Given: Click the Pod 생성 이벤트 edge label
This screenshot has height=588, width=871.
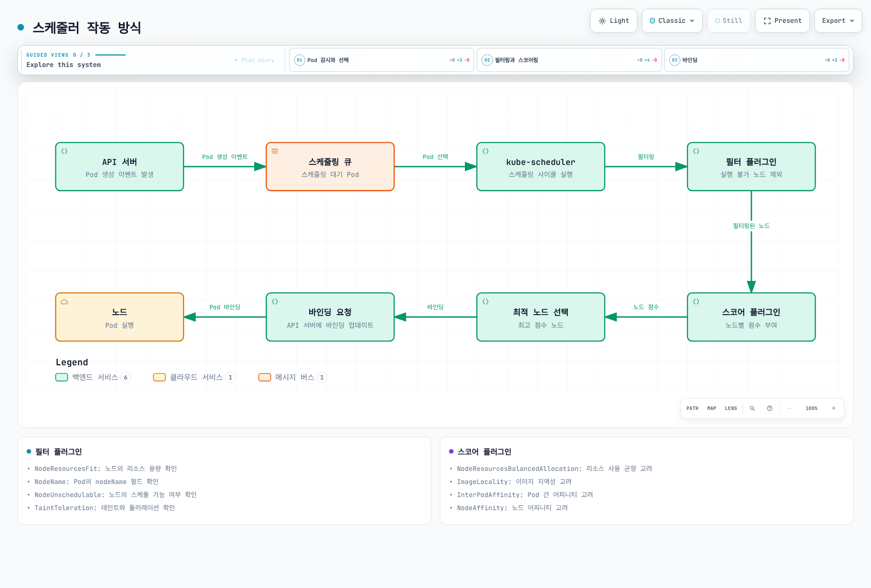Looking at the screenshot, I should [x=225, y=157].
